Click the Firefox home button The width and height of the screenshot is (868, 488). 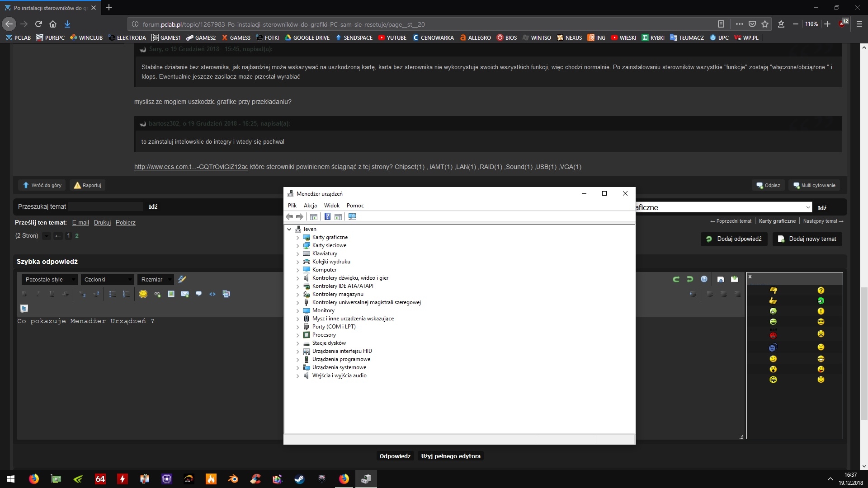point(53,24)
